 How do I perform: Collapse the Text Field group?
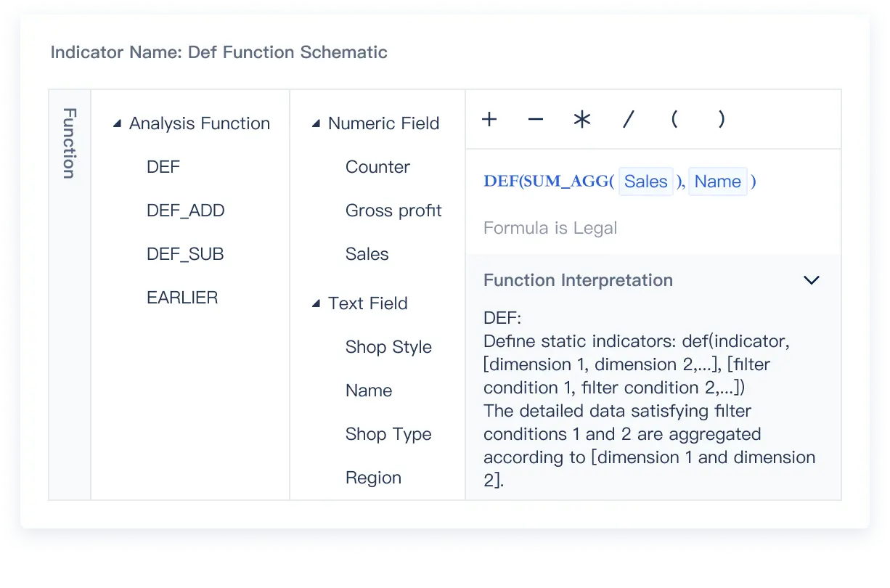[x=316, y=304]
